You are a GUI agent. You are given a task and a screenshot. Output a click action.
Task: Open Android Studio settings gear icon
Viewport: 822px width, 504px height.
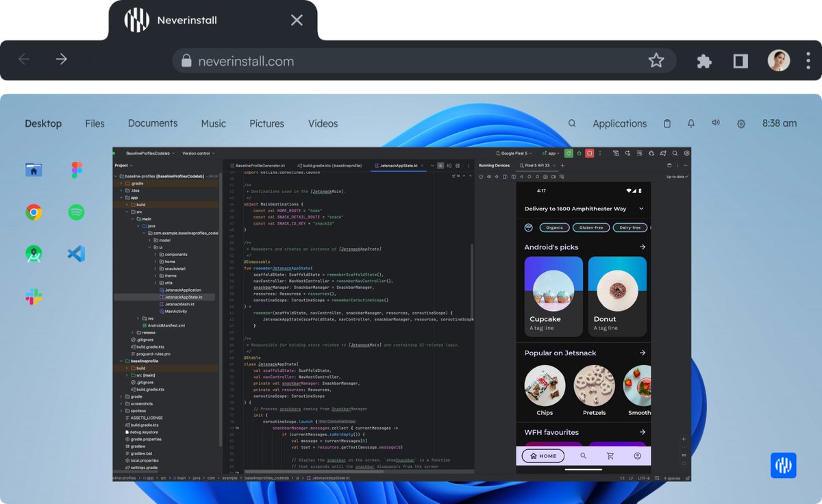(686, 153)
